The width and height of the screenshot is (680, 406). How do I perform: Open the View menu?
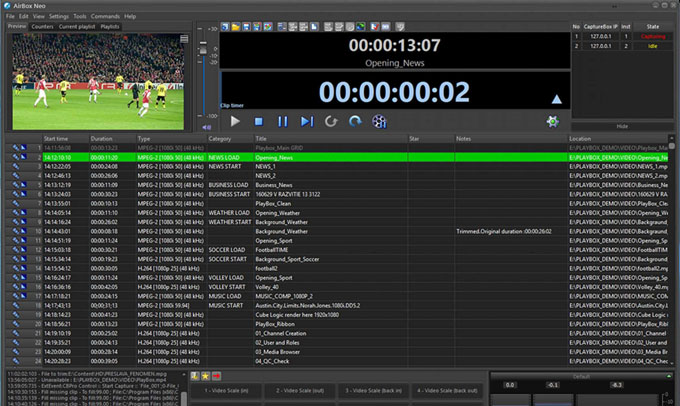(x=39, y=16)
